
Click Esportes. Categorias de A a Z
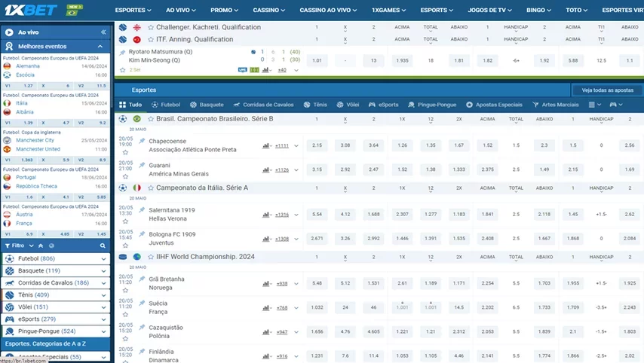(56, 343)
